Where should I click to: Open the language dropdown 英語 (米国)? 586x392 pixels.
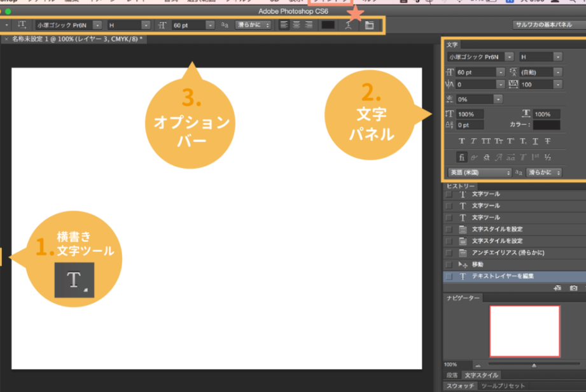pyautogui.click(x=480, y=172)
